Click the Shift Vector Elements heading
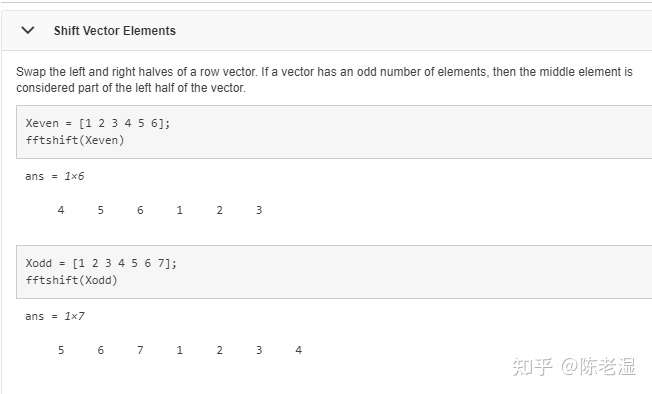Screen dimensions: 652x394 point(115,31)
